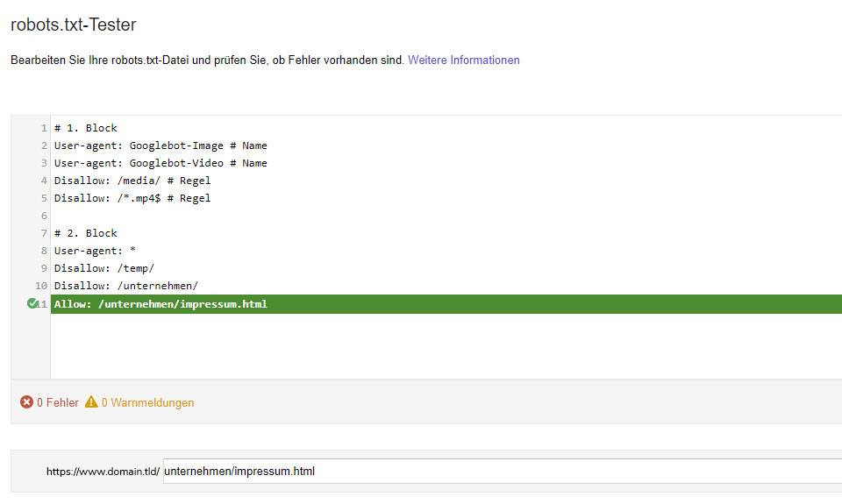Click the Googlebot-Image user-agent line
This screenshot has height=504, width=842.
click(161, 146)
